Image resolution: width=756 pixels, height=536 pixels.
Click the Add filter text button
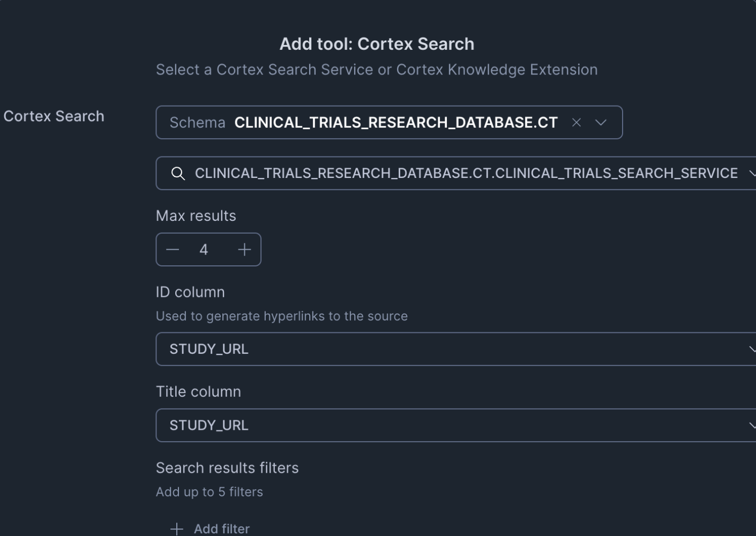pos(222,529)
